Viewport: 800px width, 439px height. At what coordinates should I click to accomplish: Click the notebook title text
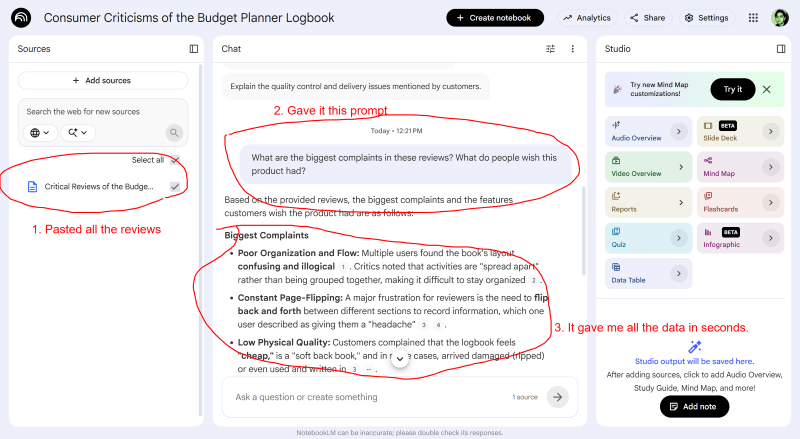click(189, 18)
